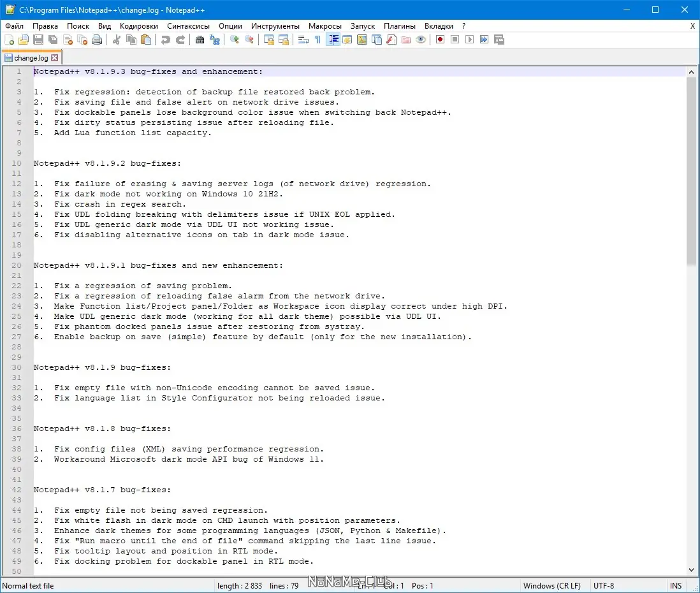Toggle Show All Characters pilcrow icon
The image size is (700, 593).
318,40
